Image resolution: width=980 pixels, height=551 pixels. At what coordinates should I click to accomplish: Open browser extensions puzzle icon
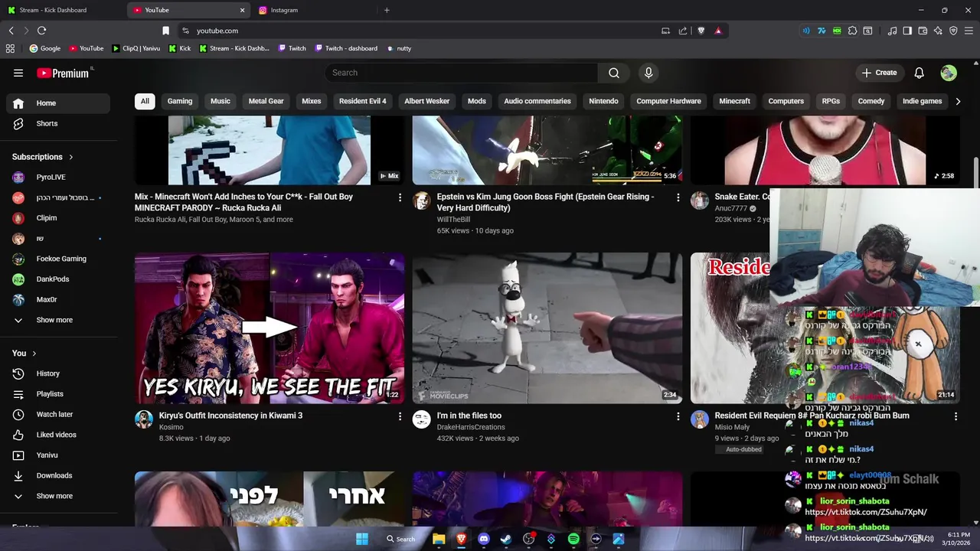point(852,31)
